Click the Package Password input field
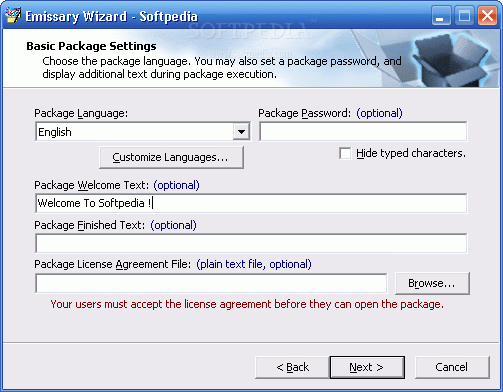The image size is (503, 392). click(x=363, y=131)
